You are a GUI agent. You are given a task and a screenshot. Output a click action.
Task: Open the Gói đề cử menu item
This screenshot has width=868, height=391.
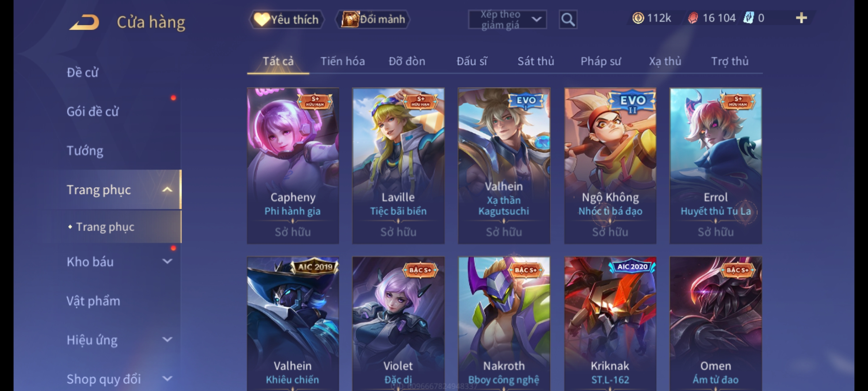93,112
